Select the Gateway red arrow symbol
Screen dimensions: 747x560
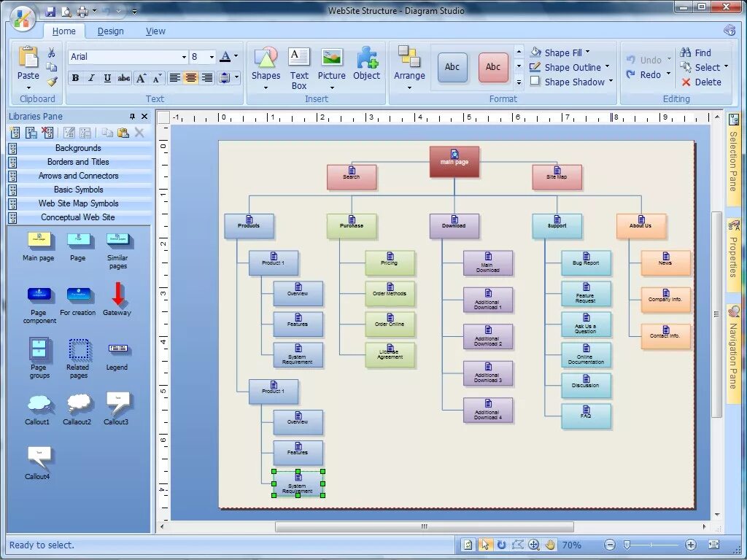point(117,294)
